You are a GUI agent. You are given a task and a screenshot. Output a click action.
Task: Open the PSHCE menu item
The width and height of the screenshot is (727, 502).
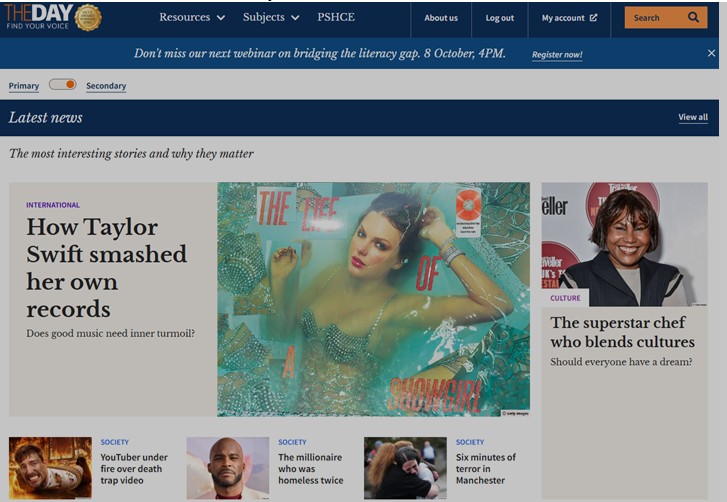336,17
